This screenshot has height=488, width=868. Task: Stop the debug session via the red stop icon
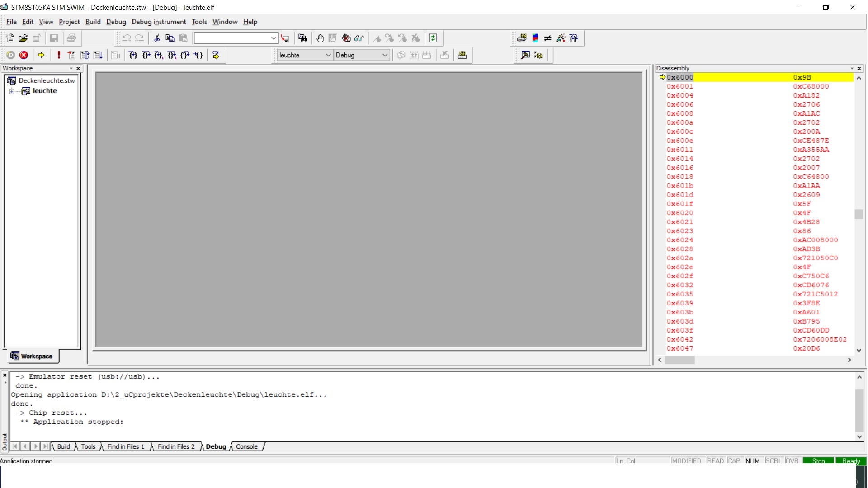click(x=24, y=55)
